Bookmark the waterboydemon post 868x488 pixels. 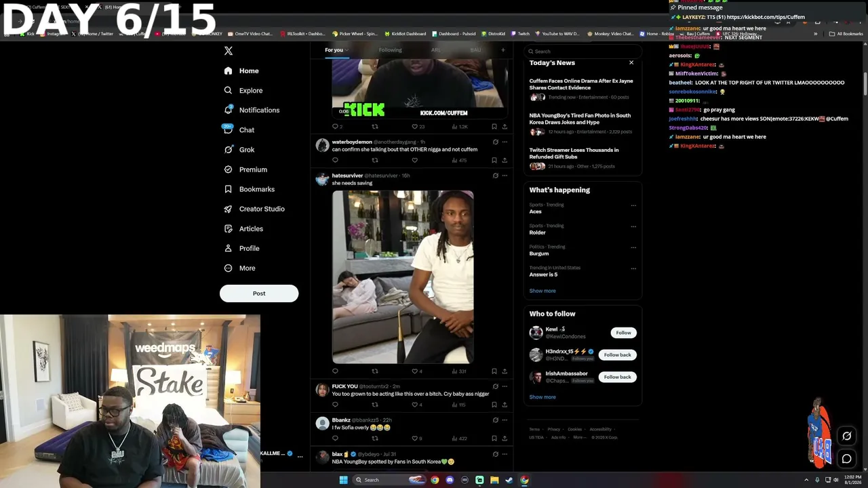(x=494, y=161)
